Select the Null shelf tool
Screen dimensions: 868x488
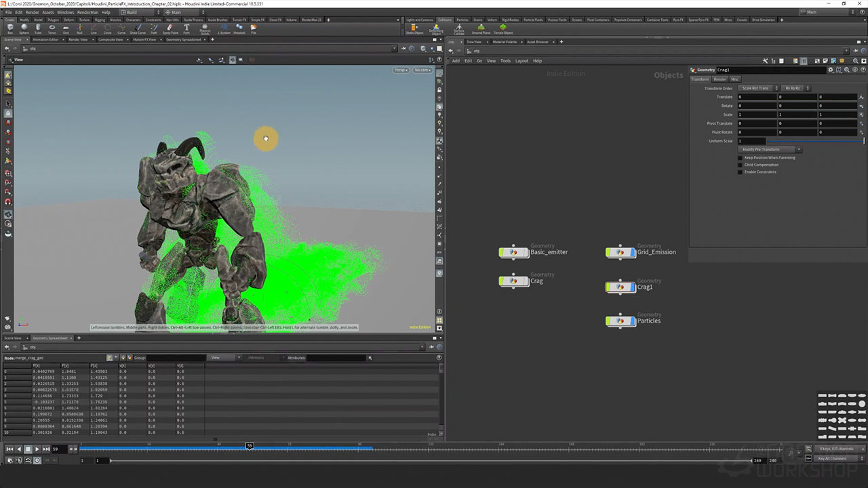pyautogui.click(x=79, y=28)
